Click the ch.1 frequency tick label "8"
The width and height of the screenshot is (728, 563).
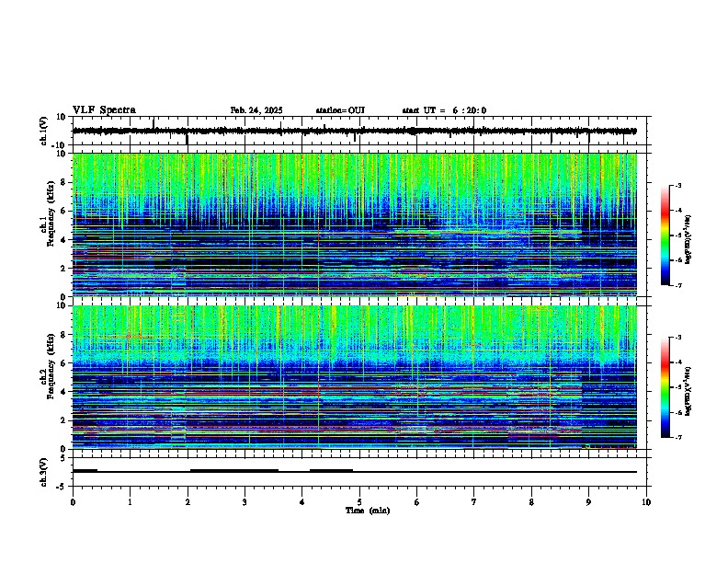click(63, 182)
